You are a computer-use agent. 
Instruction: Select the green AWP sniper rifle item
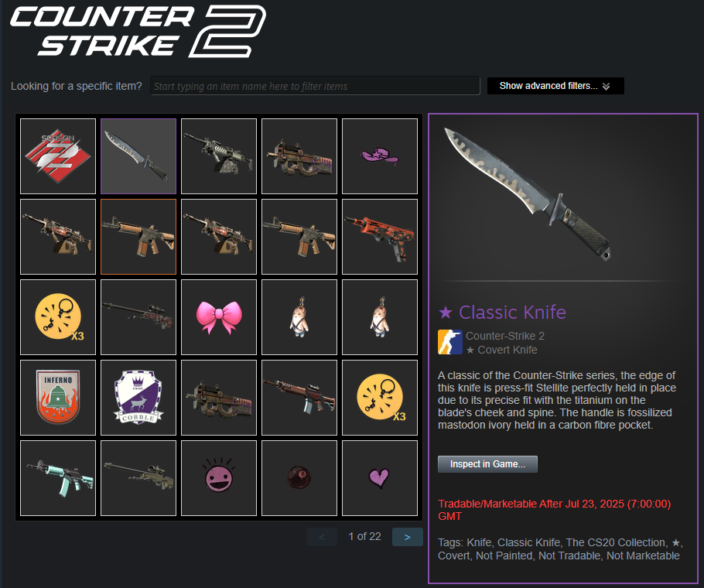pos(138,477)
